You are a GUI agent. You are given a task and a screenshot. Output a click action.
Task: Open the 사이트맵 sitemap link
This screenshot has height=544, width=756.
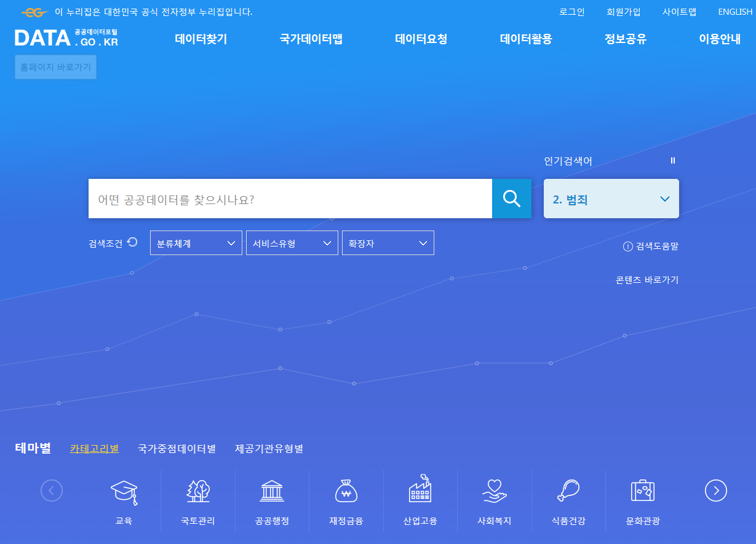(x=680, y=12)
